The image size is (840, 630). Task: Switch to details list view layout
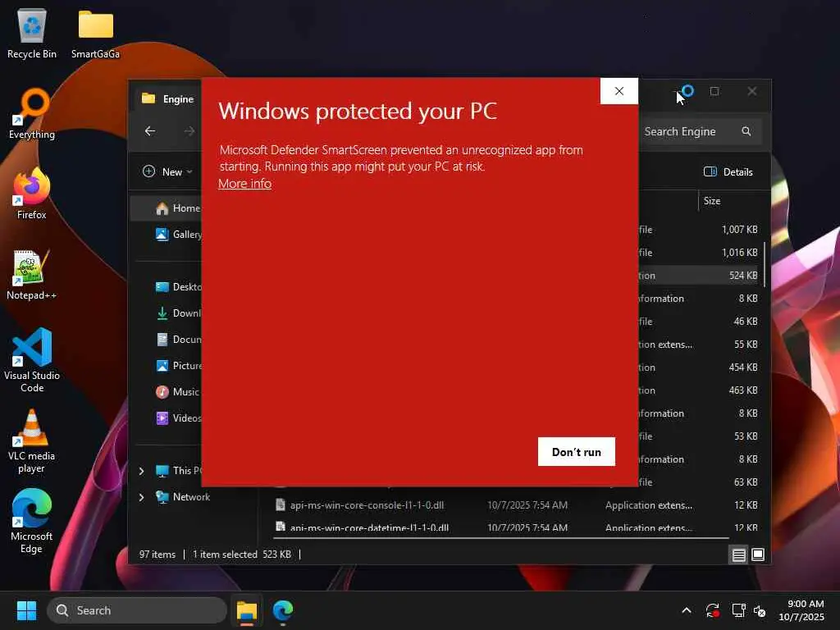739,555
